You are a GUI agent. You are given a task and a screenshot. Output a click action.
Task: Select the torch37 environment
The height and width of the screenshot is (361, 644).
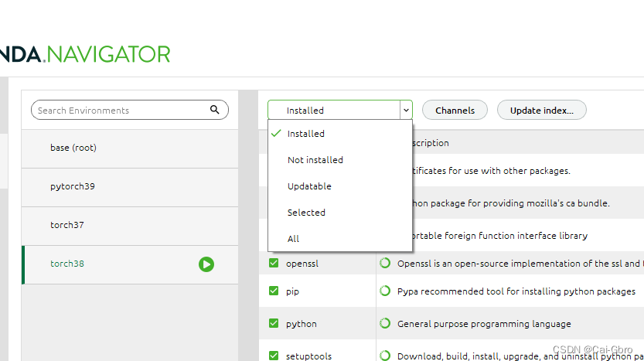click(x=130, y=226)
